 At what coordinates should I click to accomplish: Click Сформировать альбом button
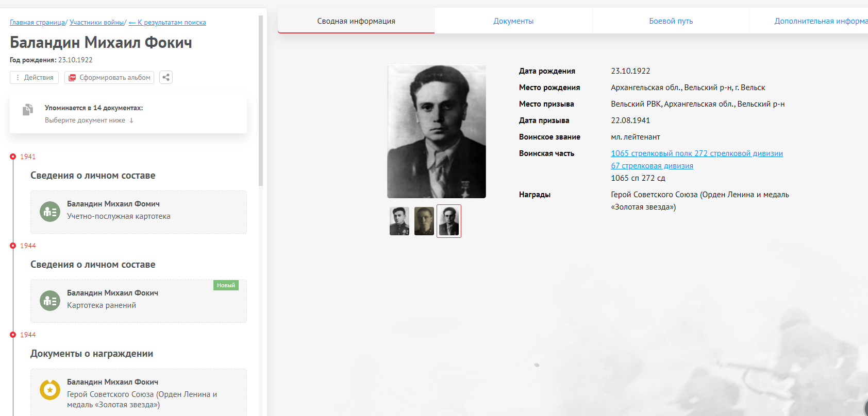coord(109,77)
